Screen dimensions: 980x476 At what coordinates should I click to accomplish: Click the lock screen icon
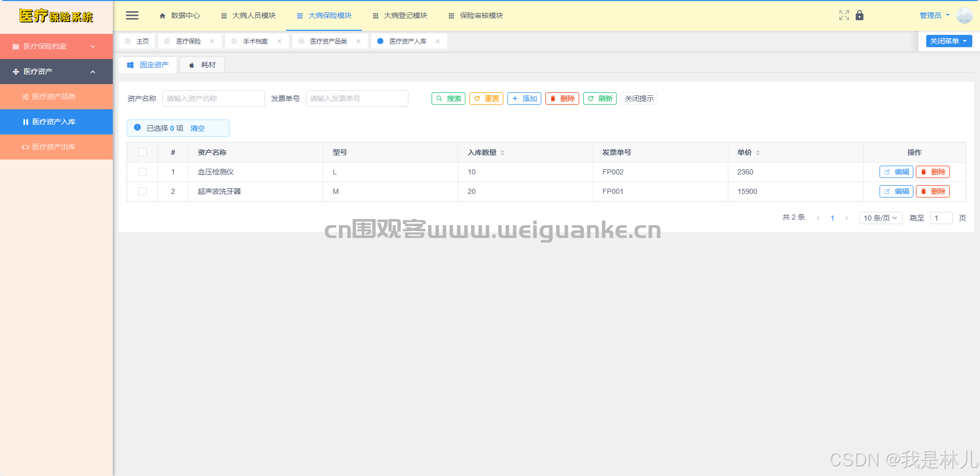tap(860, 15)
